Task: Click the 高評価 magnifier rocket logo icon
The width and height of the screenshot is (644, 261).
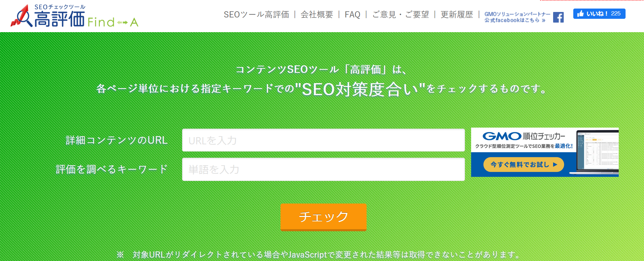Action: pyautogui.click(x=22, y=16)
